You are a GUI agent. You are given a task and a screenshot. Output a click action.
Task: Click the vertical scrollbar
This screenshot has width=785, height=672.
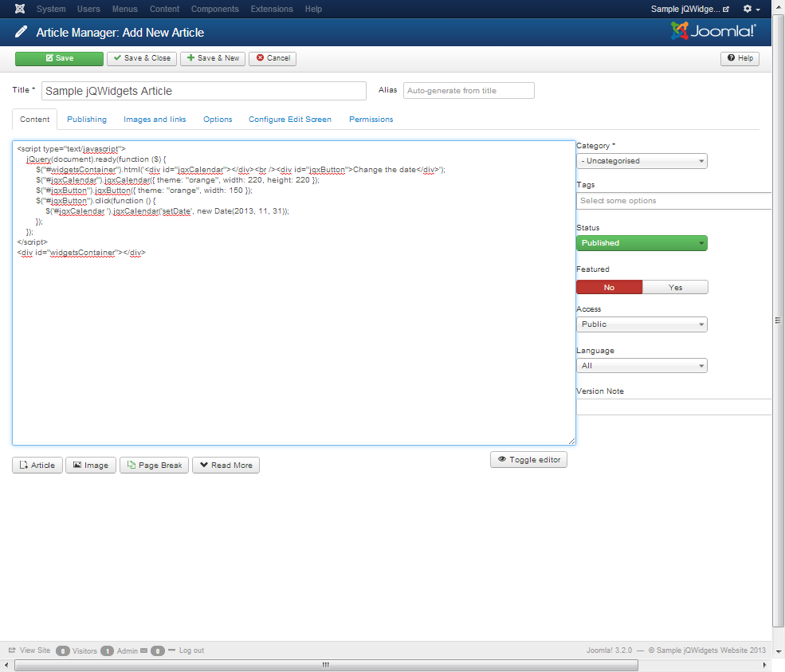(x=778, y=320)
